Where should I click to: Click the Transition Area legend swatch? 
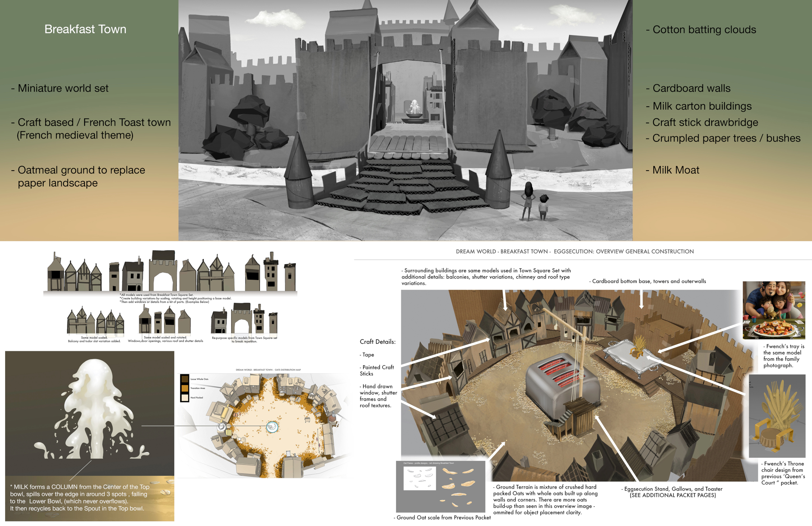(185, 388)
